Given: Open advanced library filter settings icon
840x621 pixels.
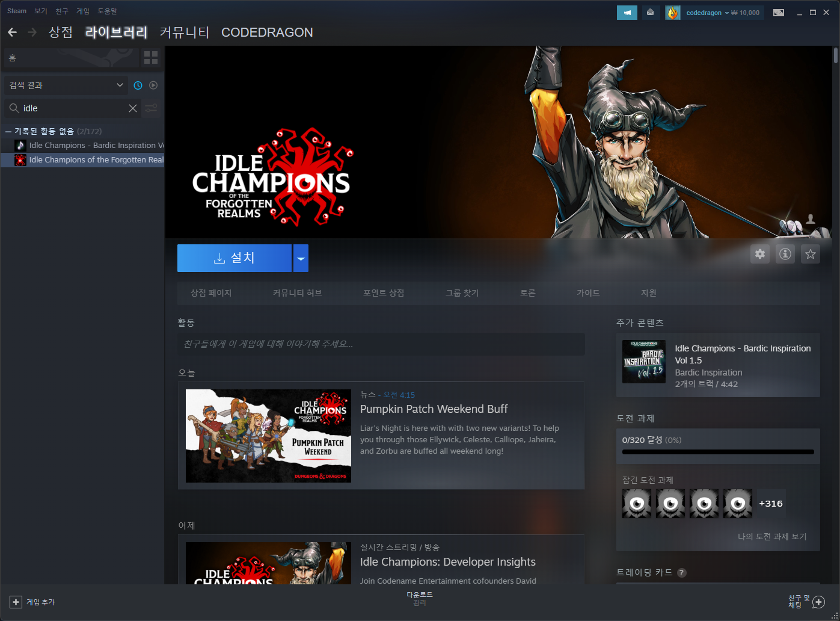Looking at the screenshot, I should [152, 108].
